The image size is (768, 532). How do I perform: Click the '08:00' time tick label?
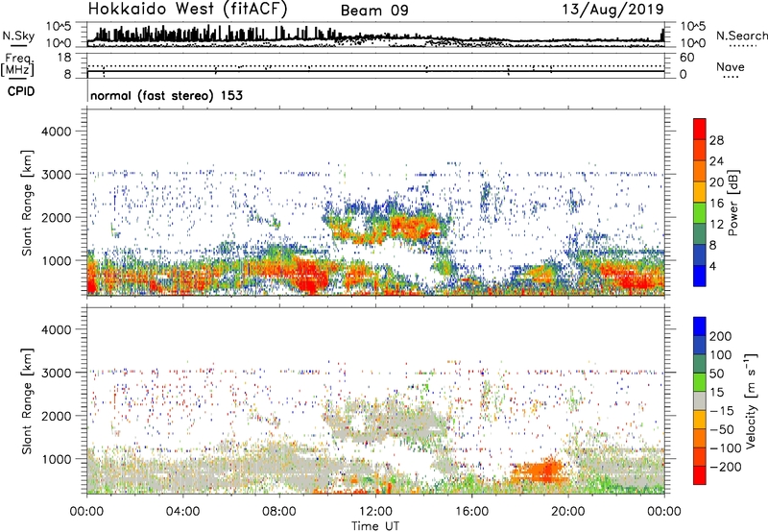tap(279, 512)
